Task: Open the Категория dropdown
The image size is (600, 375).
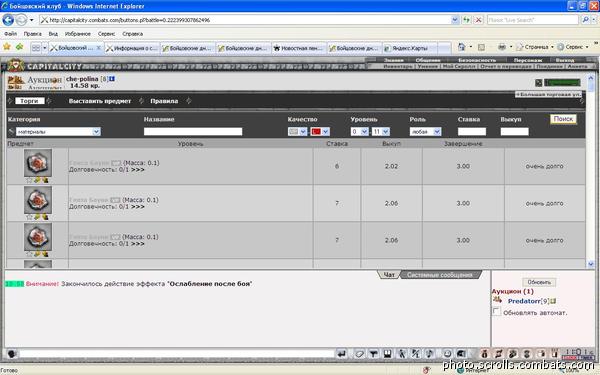Action: [58, 132]
